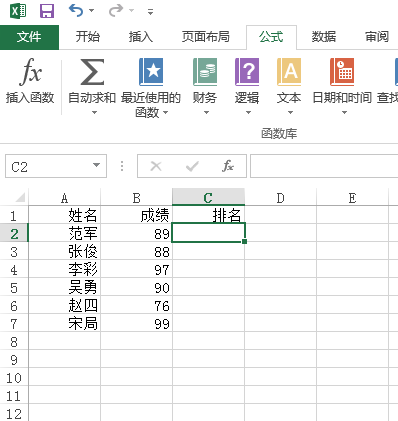The width and height of the screenshot is (398, 421).
Task: Expand the 财务 dropdown arrow
Action: pos(206,112)
